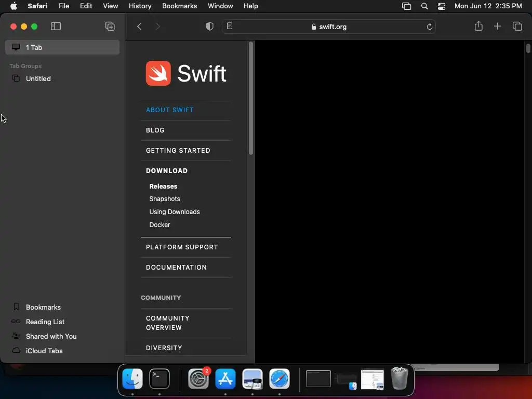Open the Snapshots sub-link
The width and height of the screenshot is (532, 399).
pyautogui.click(x=165, y=199)
